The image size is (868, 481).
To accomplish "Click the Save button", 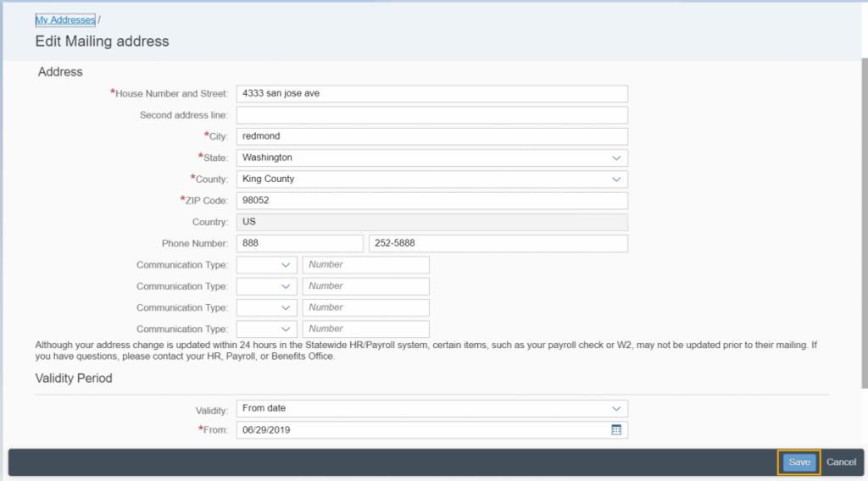I will click(x=799, y=462).
